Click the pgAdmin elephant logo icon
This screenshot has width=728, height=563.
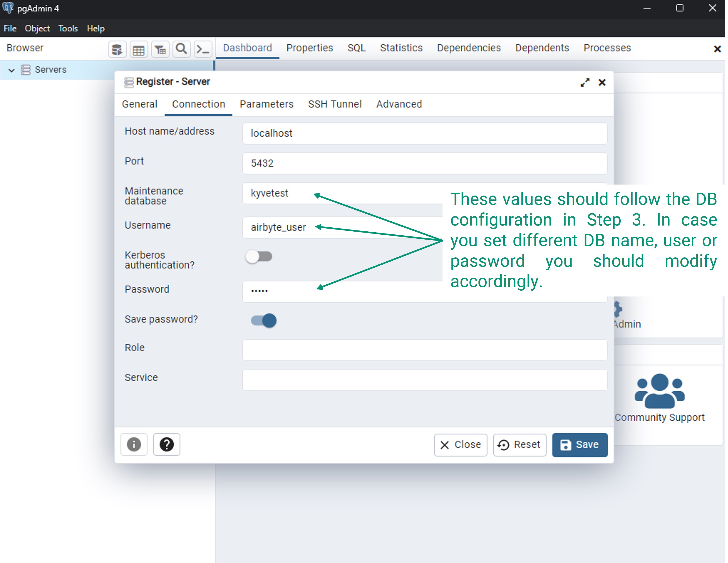[x=8, y=8]
